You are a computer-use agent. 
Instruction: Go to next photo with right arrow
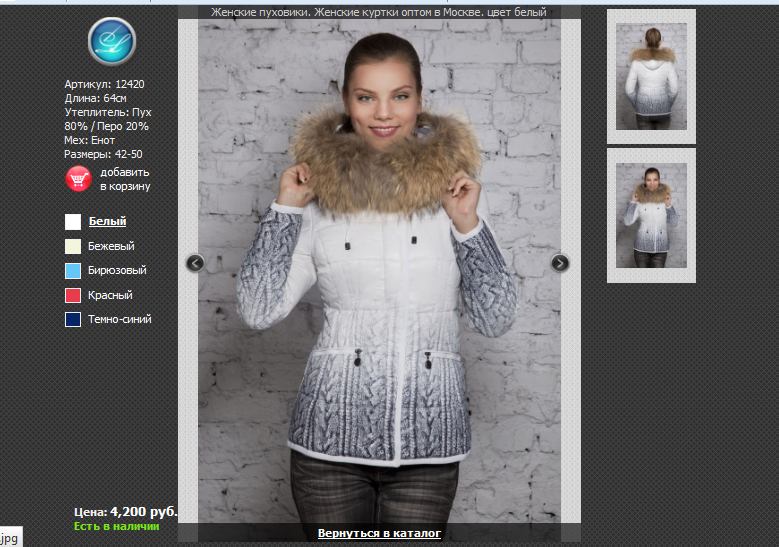pyautogui.click(x=560, y=263)
